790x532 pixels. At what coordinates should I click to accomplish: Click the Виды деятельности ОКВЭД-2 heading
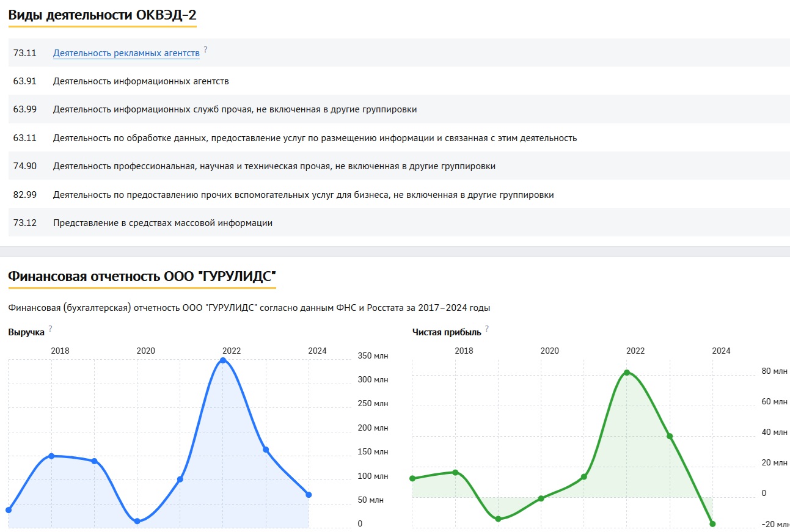click(102, 15)
